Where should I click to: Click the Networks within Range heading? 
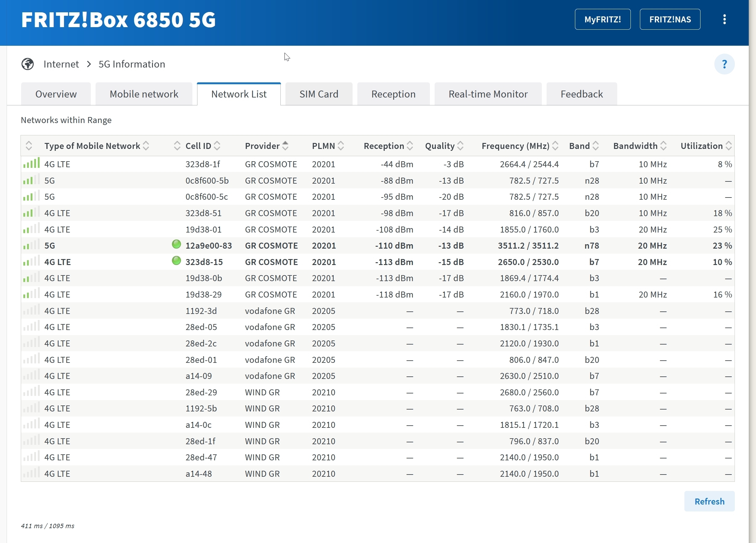66,120
